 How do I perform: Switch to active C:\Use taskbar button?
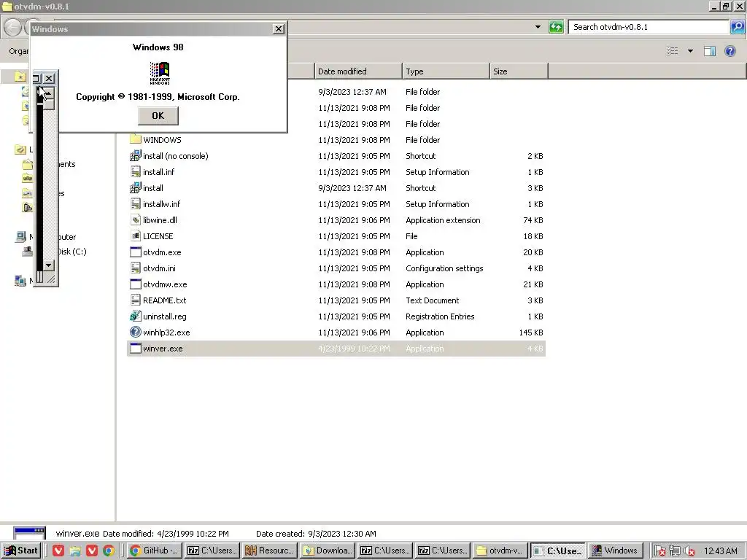tap(558, 551)
